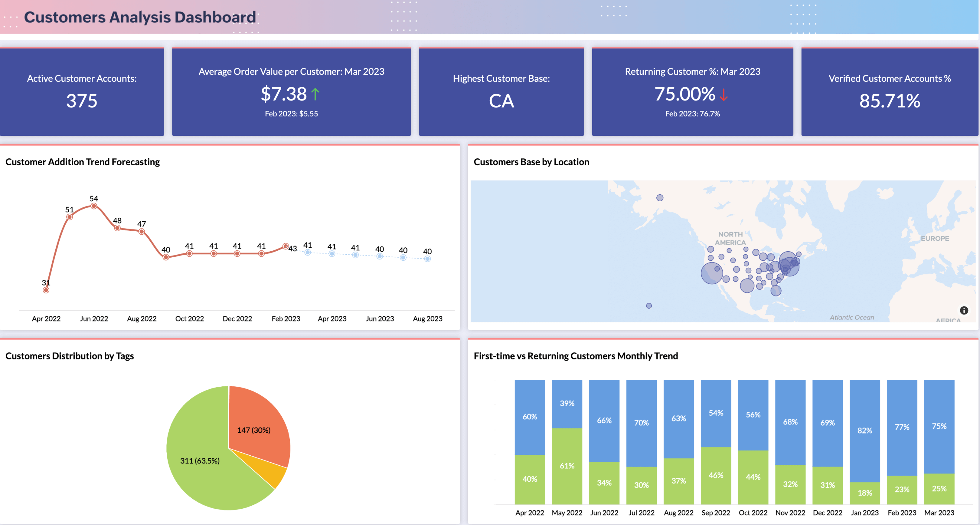Viewport: 980px width, 525px height.
Task: Click the Hawaii bubble on the map
Action: 648,306
